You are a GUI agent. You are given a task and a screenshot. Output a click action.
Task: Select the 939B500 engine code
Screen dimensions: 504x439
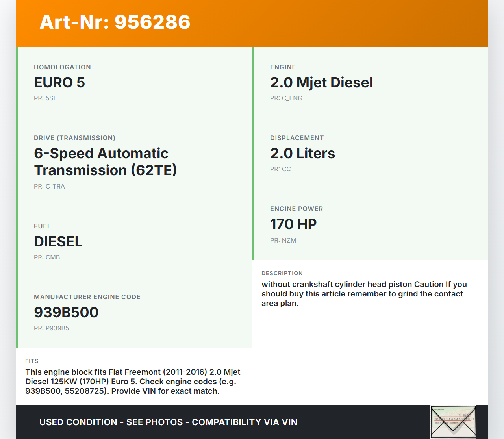click(x=66, y=313)
